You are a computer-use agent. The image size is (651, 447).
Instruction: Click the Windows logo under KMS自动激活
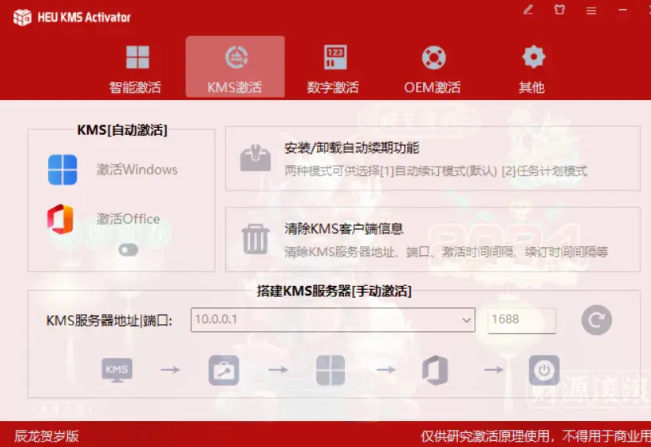pyautogui.click(x=62, y=170)
